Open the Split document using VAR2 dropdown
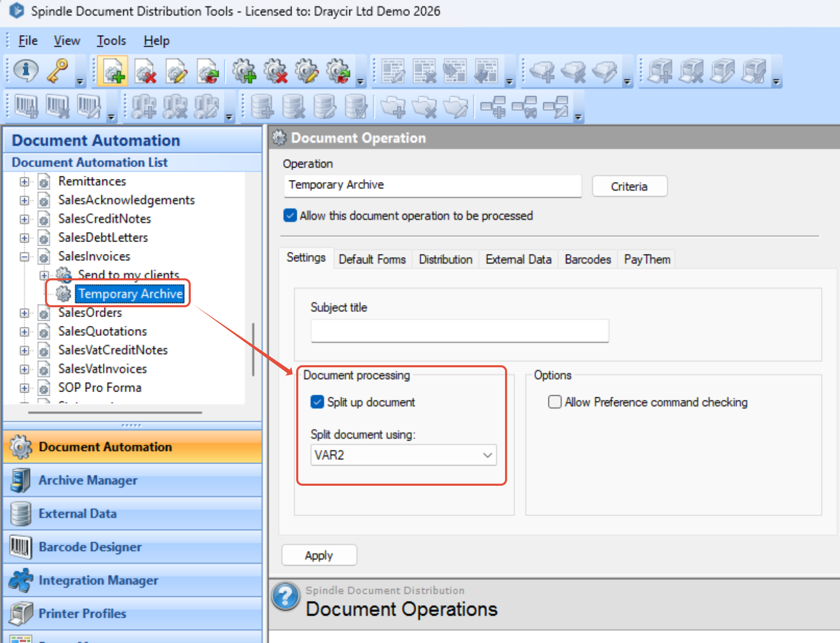The image size is (840, 643). [403, 455]
